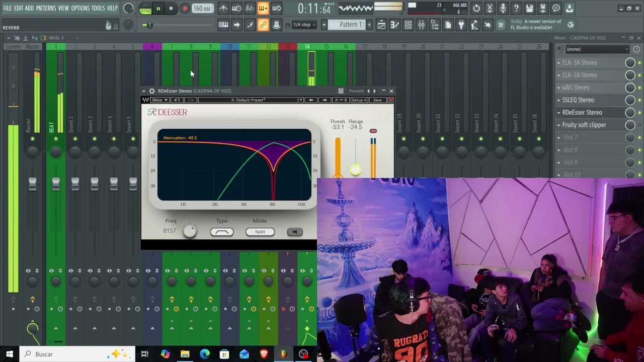Open the plugin picker plug icon
Image resolution: width=644 pixels, height=362 pixels.
pyautogui.click(x=461, y=25)
